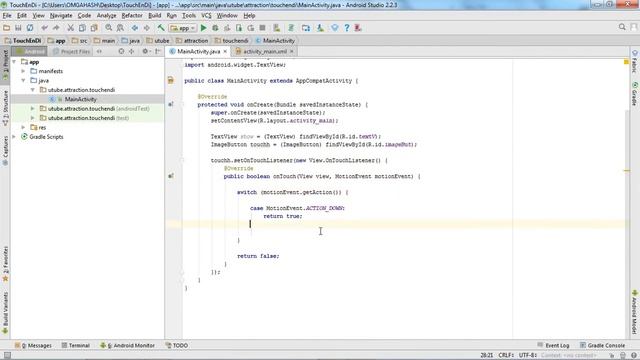Open the Gradle Console

point(602,345)
